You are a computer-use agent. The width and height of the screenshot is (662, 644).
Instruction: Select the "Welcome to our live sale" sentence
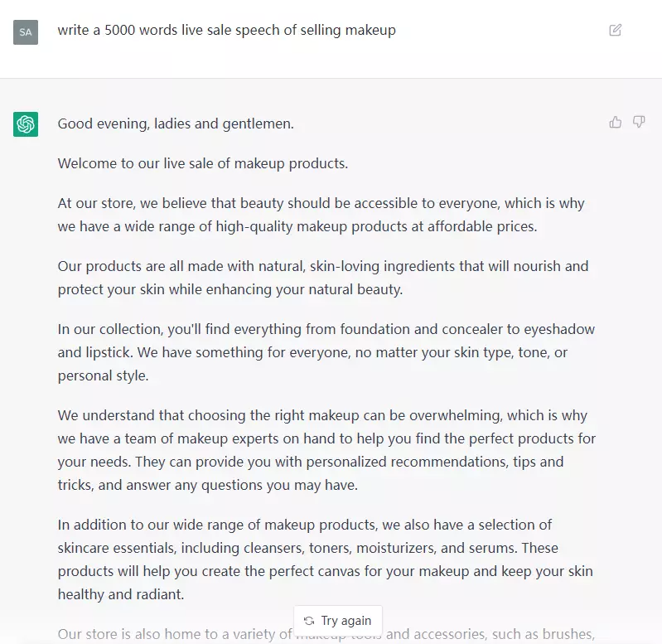[x=202, y=163]
